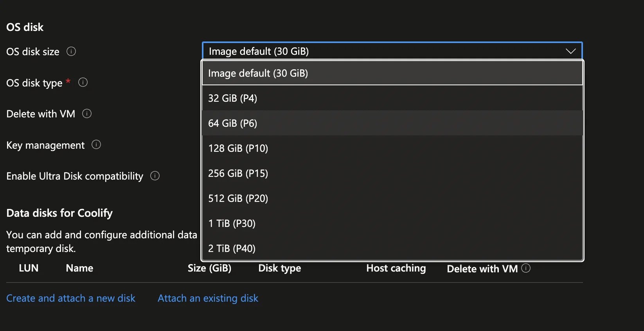
Task: Pick the 128 GiB (P10) option
Action: (x=392, y=148)
